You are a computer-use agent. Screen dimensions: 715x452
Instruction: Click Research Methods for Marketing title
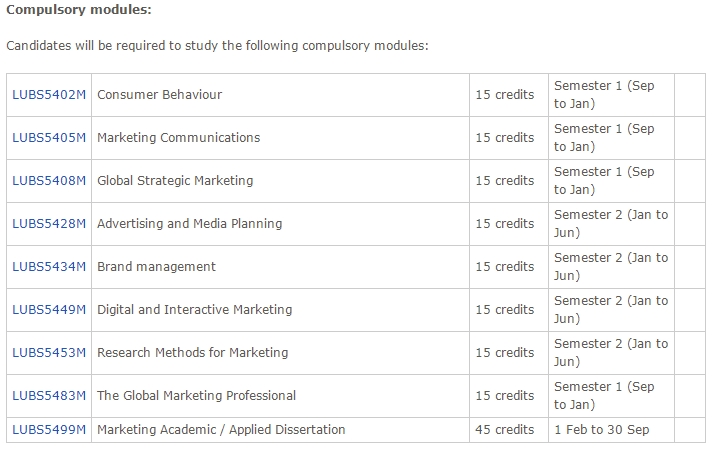(x=192, y=353)
